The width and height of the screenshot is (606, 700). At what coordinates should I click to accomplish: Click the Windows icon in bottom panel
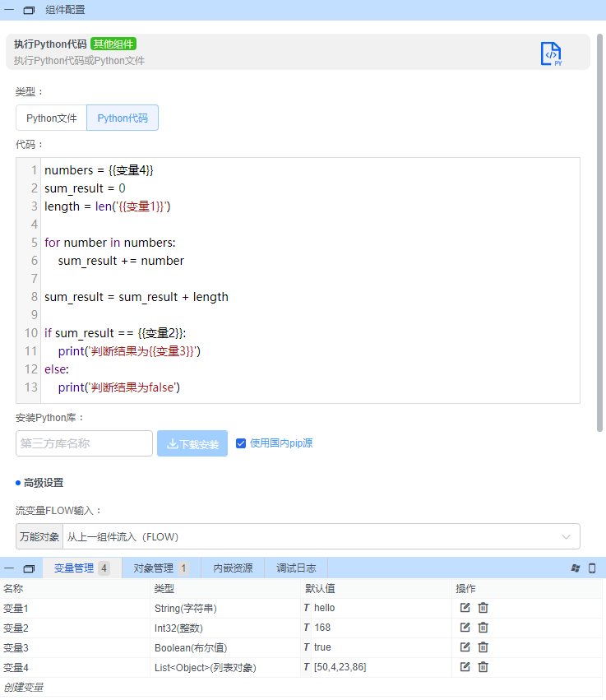[576, 568]
